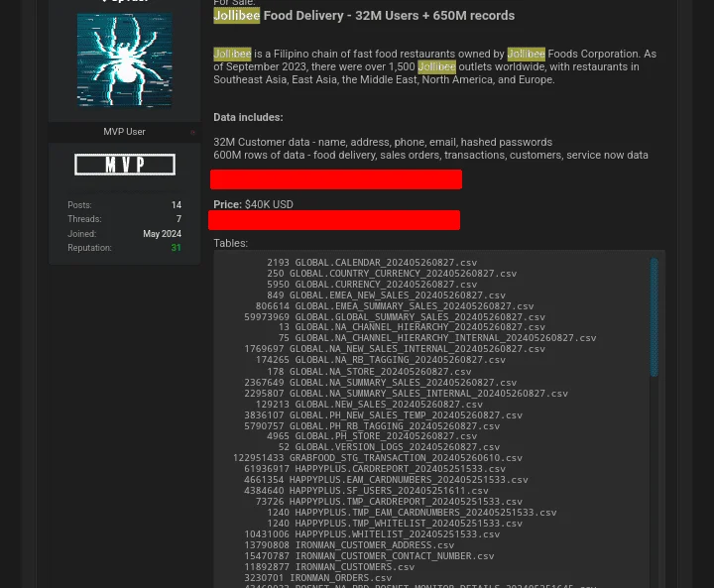Click the GLOBAL.EMEA_SUMMARY_SALES row

(395, 306)
